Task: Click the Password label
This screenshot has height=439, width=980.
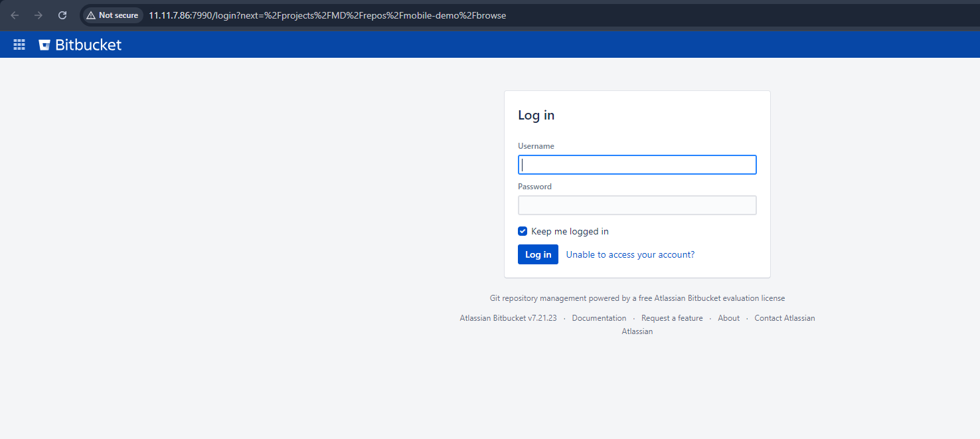Action: [x=534, y=187]
